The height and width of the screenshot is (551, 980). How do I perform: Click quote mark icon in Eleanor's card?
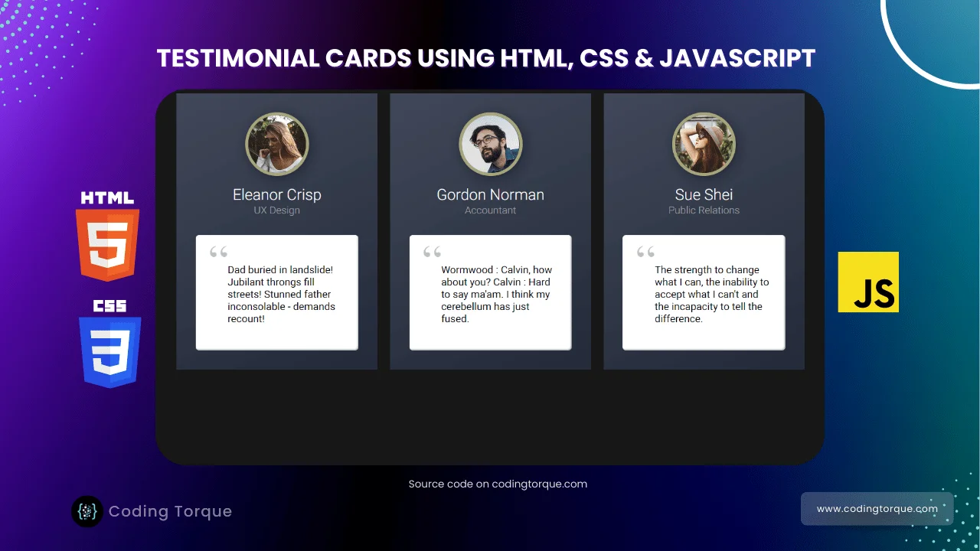[x=218, y=252]
